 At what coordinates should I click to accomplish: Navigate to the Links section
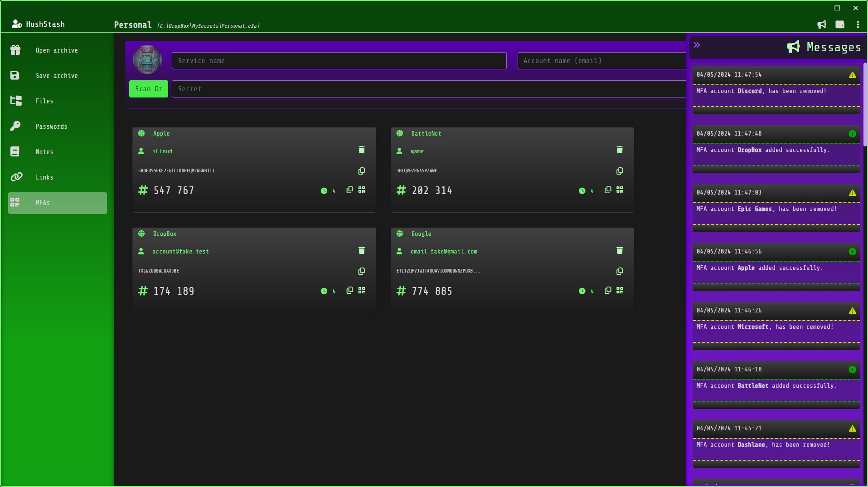click(58, 177)
